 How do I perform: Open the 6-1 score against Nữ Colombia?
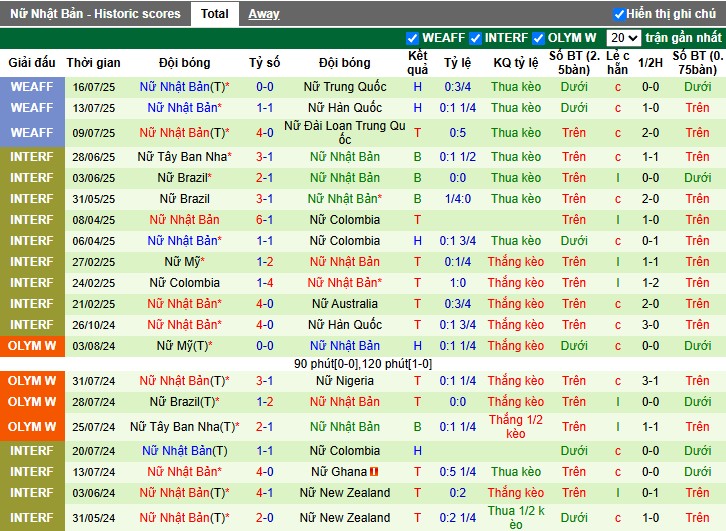click(264, 220)
